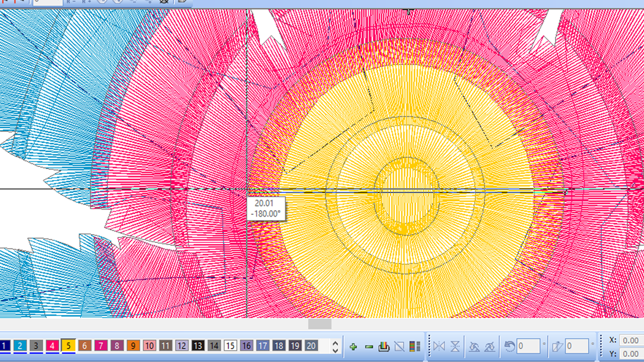Click the green plus add color icon
This screenshot has height=362, width=644.
(353, 346)
